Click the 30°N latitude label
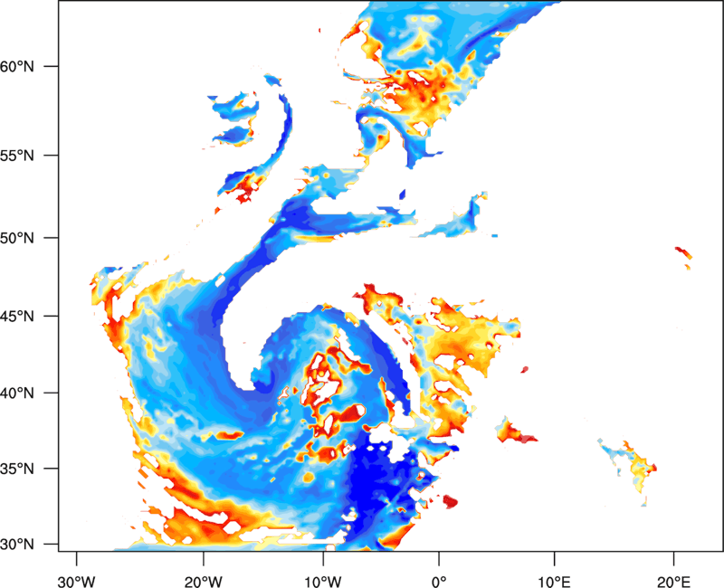The width and height of the screenshot is (724, 588). (17, 545)
